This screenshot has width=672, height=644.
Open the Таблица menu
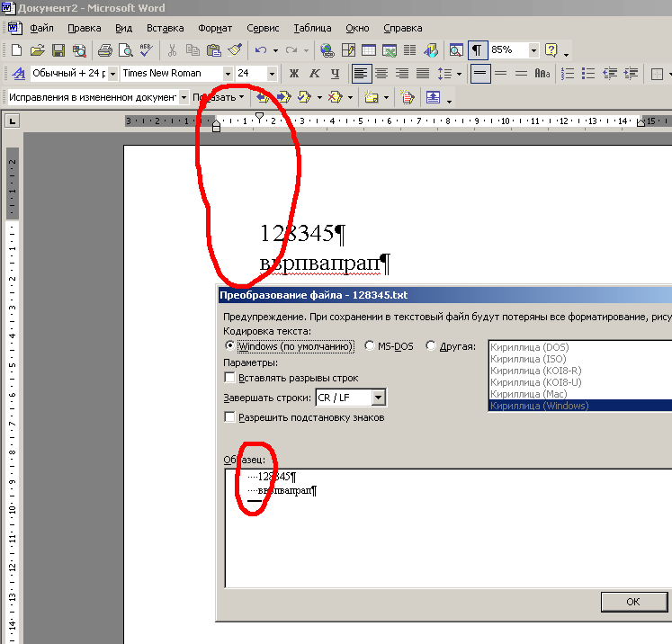(312, 28)
